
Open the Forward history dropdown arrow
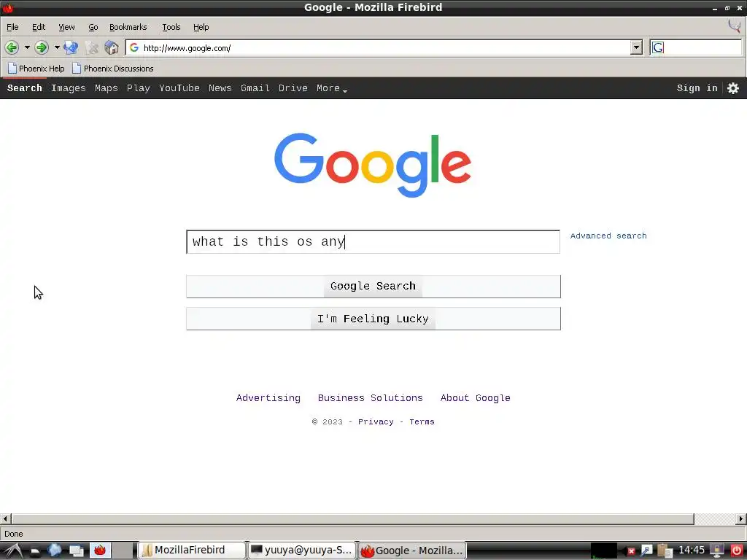(x=57, y=47)
